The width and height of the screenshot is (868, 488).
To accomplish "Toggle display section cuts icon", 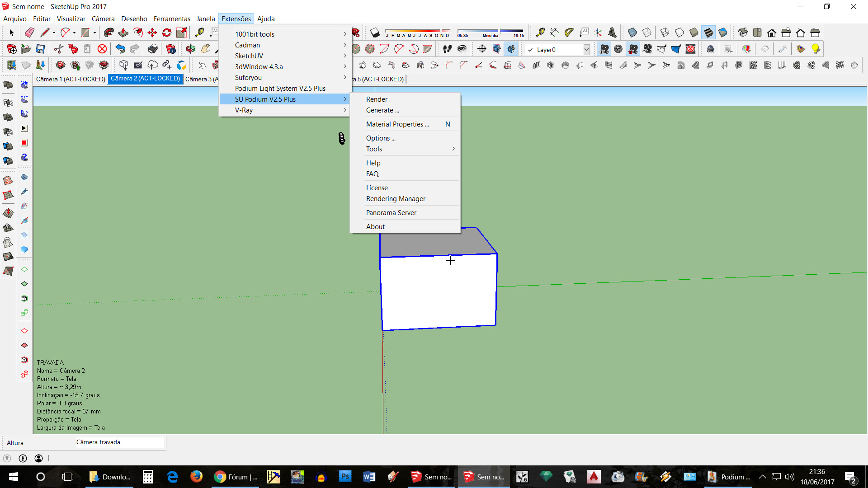I will (511, 49).
